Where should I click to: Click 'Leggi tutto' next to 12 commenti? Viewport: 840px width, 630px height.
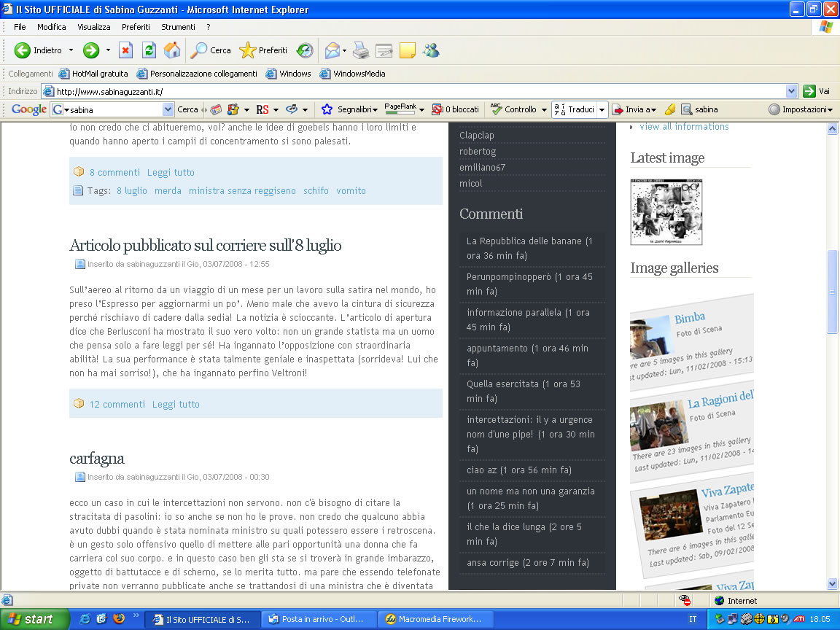pyautogui.click(x=176, y=405)
